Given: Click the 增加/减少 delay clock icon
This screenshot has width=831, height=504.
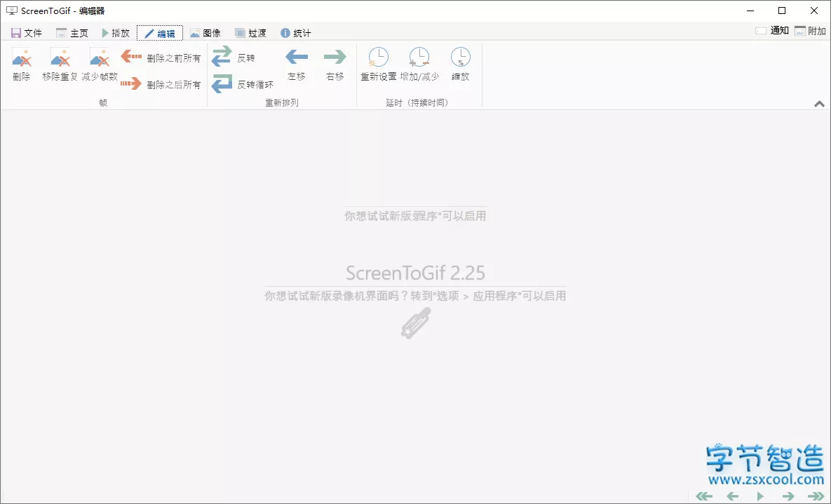Looking at the screenshot, I should pyautogui.click(x=419, y=57).
